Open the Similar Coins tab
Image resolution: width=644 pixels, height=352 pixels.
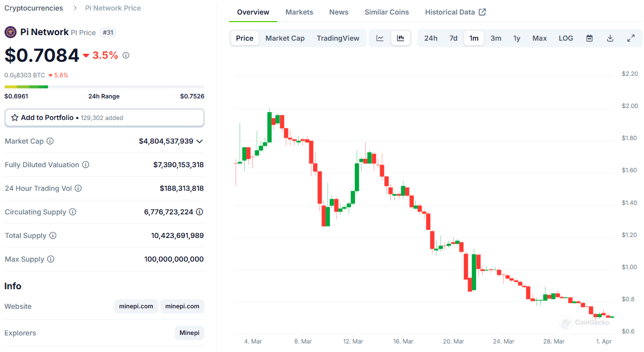tap(386, 12)
